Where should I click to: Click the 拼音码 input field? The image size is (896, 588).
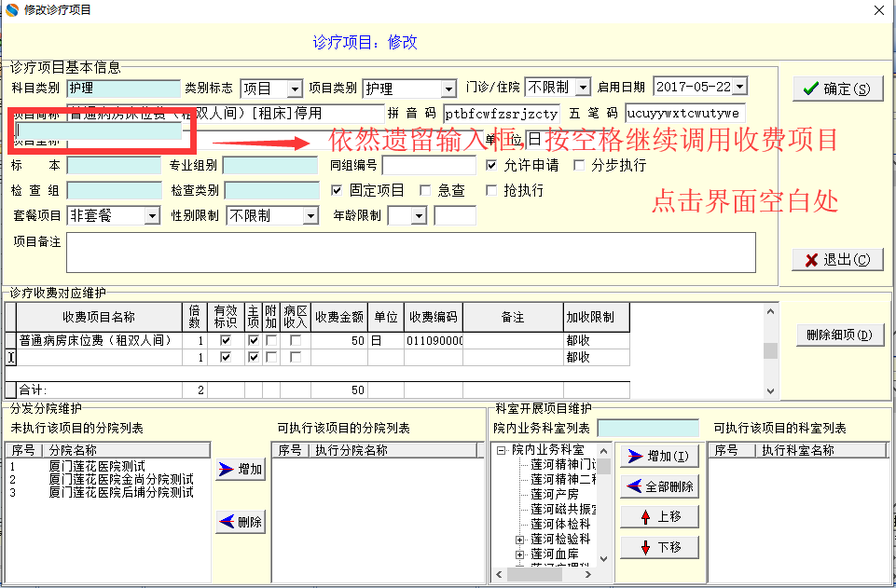pyautogui.click(x=501, y=114)
